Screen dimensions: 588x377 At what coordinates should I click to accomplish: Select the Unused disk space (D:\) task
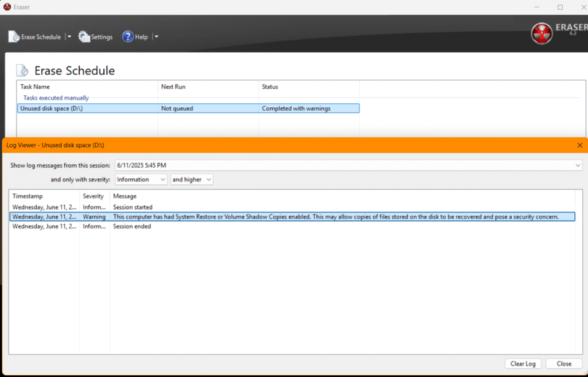(x=188, y=108)
